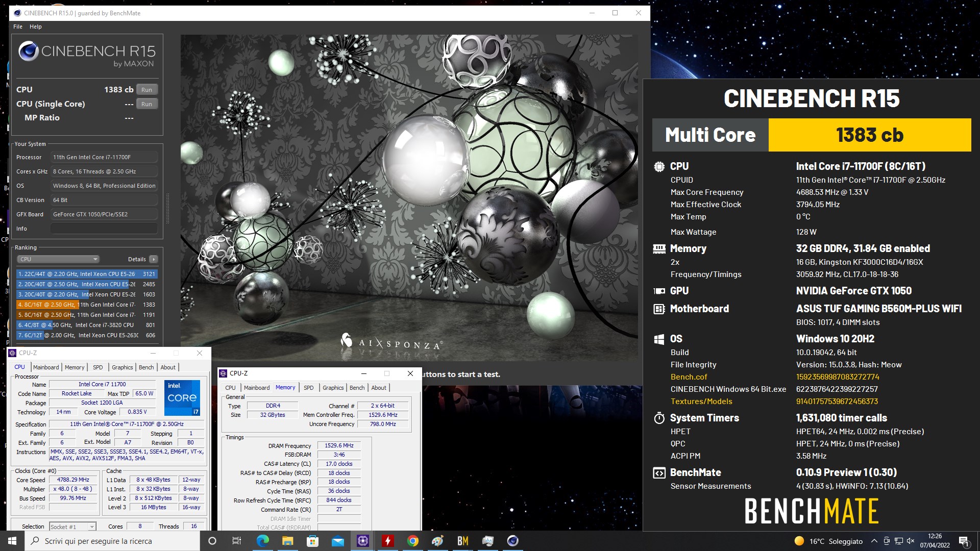Click the Details arrow button in Ranking
This screenshot has height=551, width=980.
tap(153, 259)
